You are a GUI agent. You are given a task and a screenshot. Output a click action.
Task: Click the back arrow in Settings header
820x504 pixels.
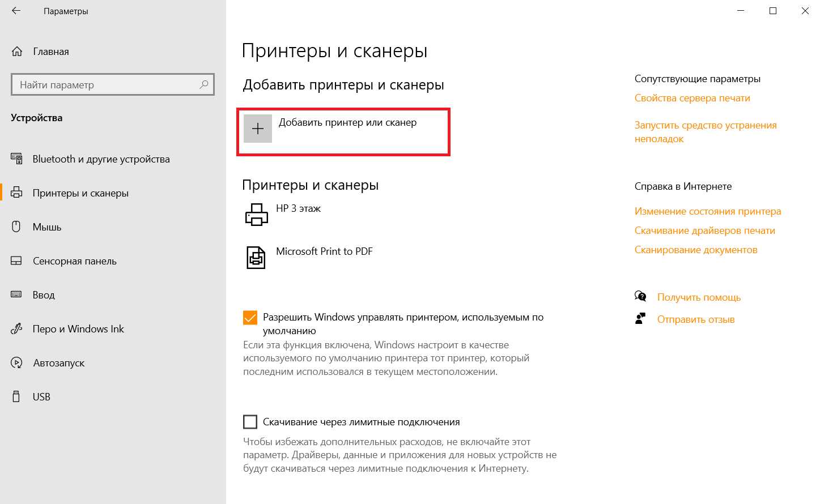tap(16, 11)
